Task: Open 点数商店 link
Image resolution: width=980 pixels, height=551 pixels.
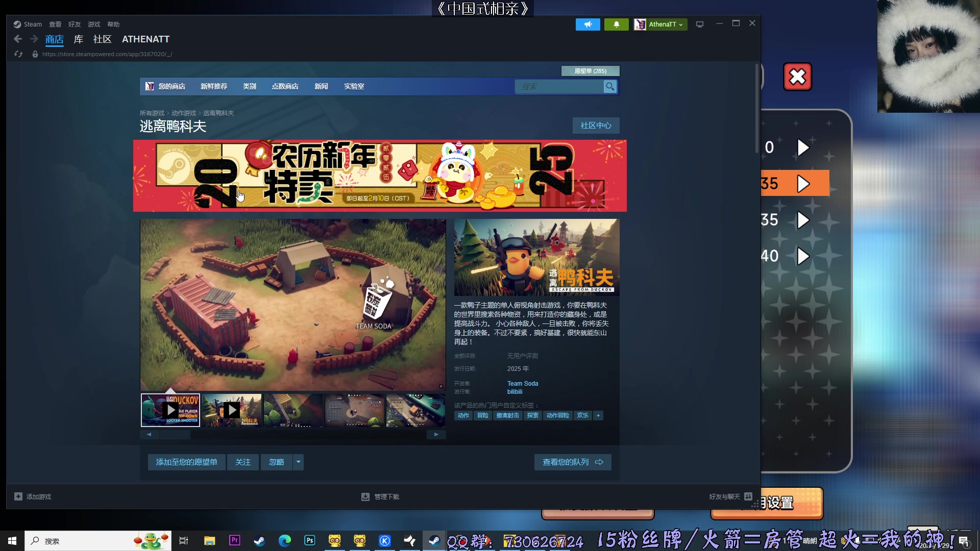Action: click(285, 86)
